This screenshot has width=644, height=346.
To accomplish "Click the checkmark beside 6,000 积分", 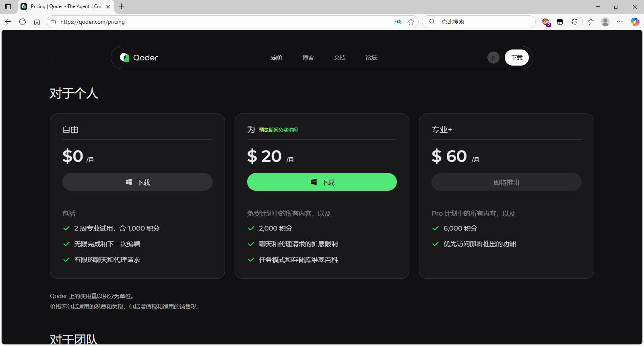I will [x=435, y=228].
